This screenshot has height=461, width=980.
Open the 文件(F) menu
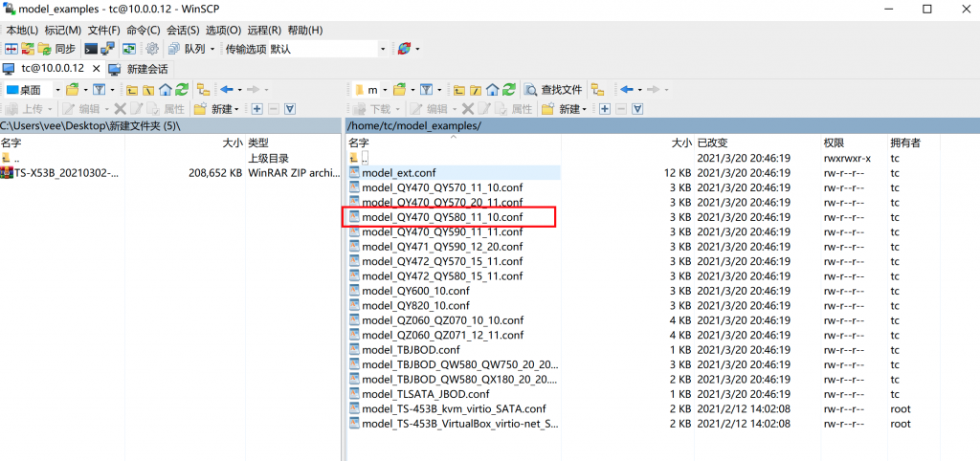click(x=103, y=30)
